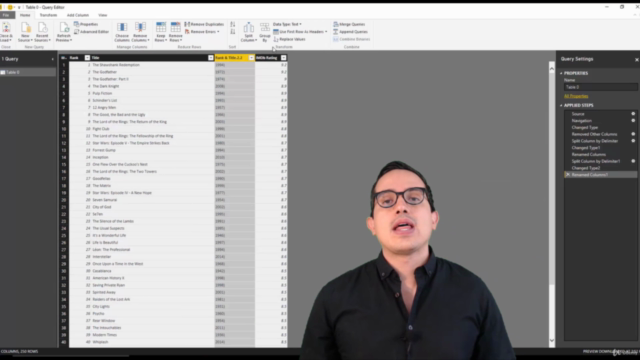
Task: Sort descending with the Z-A icon
Action: point(233,32)
